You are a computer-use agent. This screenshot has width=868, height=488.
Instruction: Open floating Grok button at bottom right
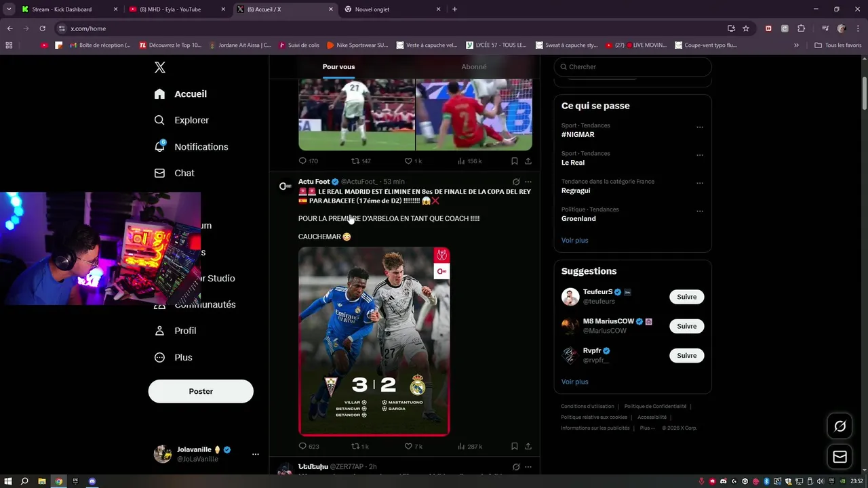pos(840,426)
